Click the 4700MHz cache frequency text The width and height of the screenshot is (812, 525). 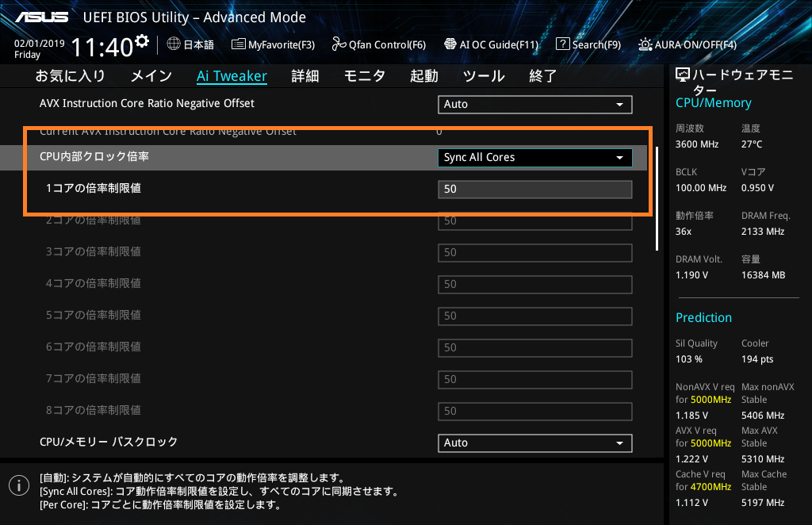(710, 487)
